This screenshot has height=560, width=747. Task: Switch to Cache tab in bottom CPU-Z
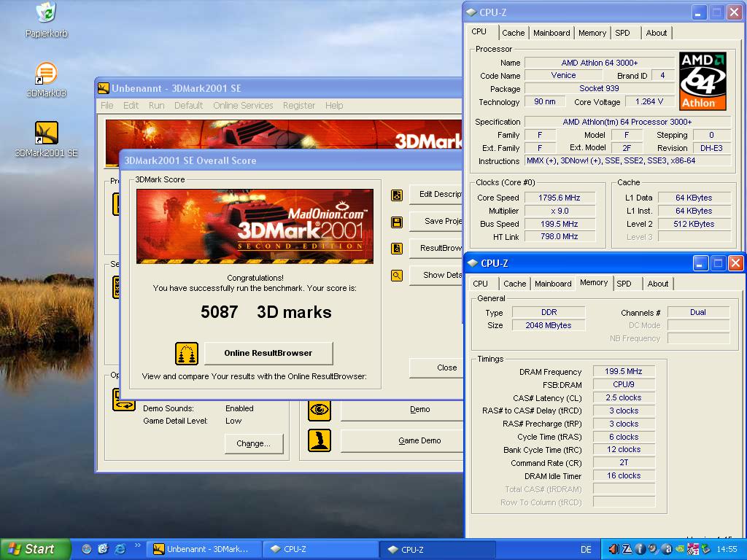click(514, 284)
